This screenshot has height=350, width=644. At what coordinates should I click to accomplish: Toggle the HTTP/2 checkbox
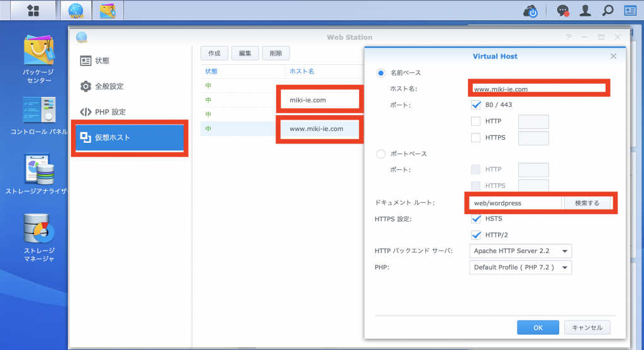pyautogui.click(x=476, y=235)
